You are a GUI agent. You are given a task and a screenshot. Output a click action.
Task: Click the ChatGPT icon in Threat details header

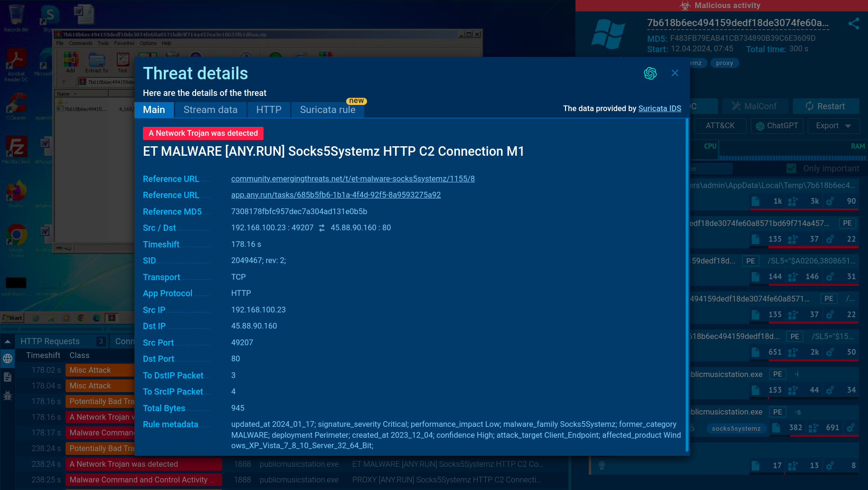tap(650, 73)
